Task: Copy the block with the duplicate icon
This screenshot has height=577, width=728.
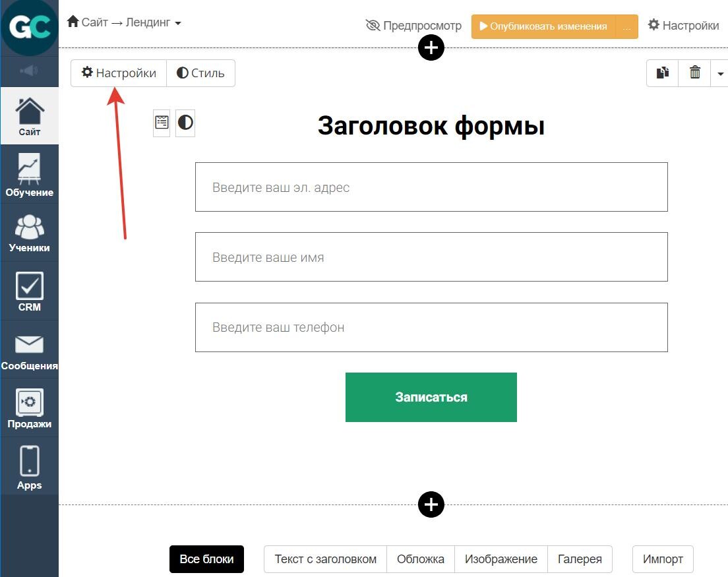Action: 663,73
